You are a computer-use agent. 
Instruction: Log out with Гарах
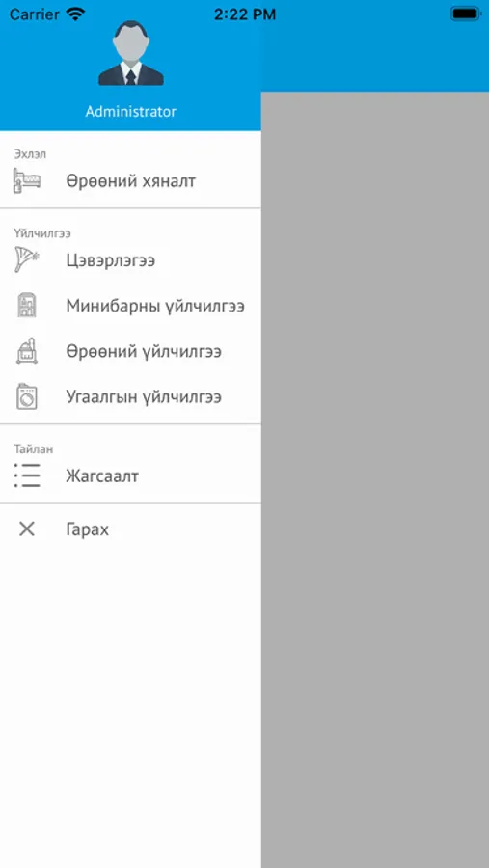(x=130, y=529)
